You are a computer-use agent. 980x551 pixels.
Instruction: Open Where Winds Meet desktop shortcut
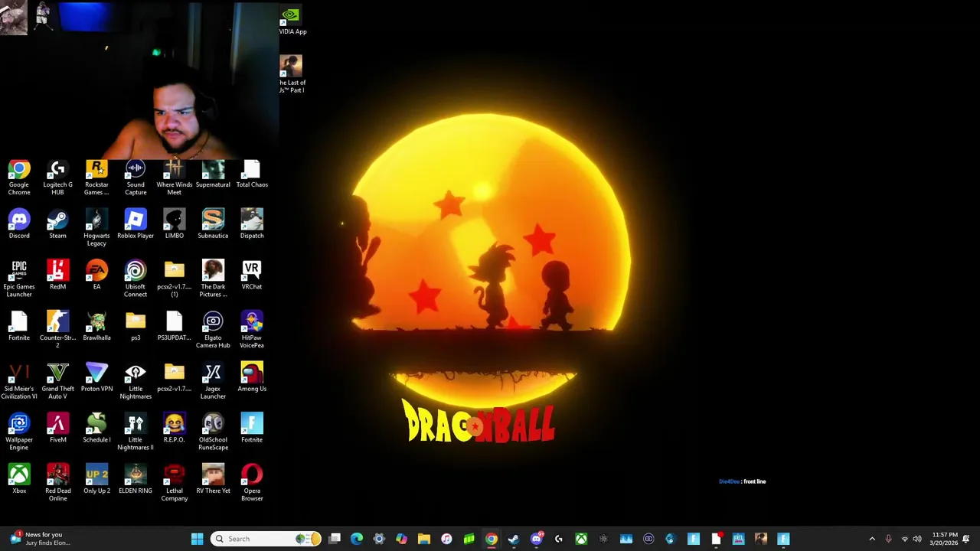pyautogui.click(x=174, y=178)
